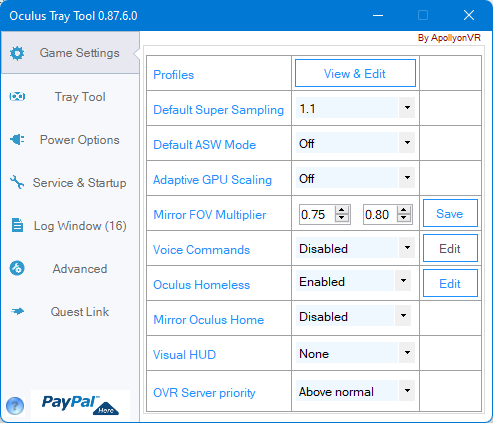493x423 pixels.
Task: Decrease the 0.80 FOV multiplier value
Action: click(x=404, y=218)
